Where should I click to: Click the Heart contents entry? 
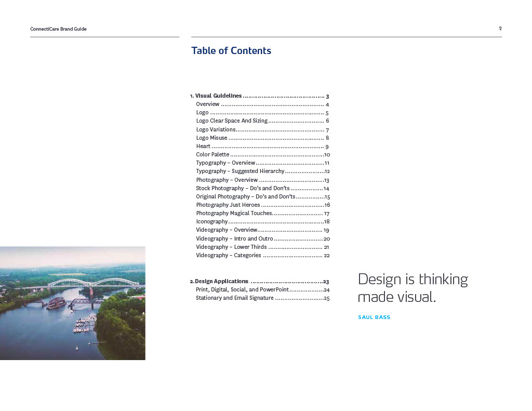(203, 147)
